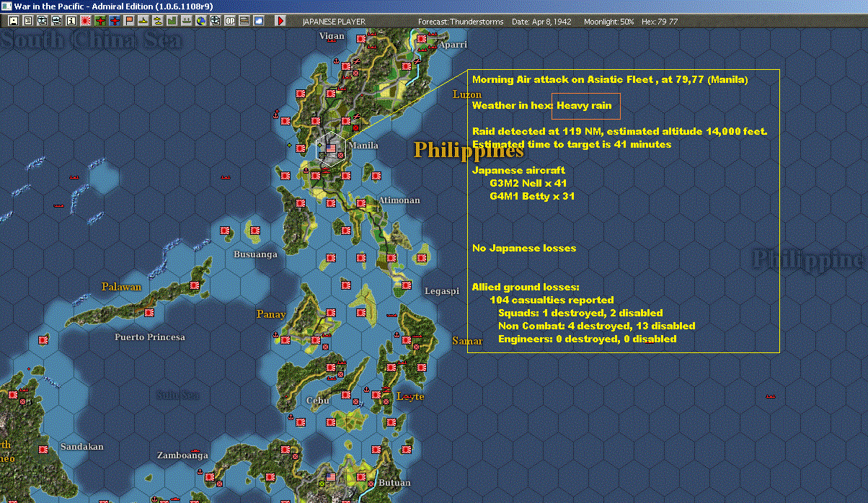Click the 'Manila' city label
Image resolution: width=868 pixels, height=503 pixels.
[363, 146]
